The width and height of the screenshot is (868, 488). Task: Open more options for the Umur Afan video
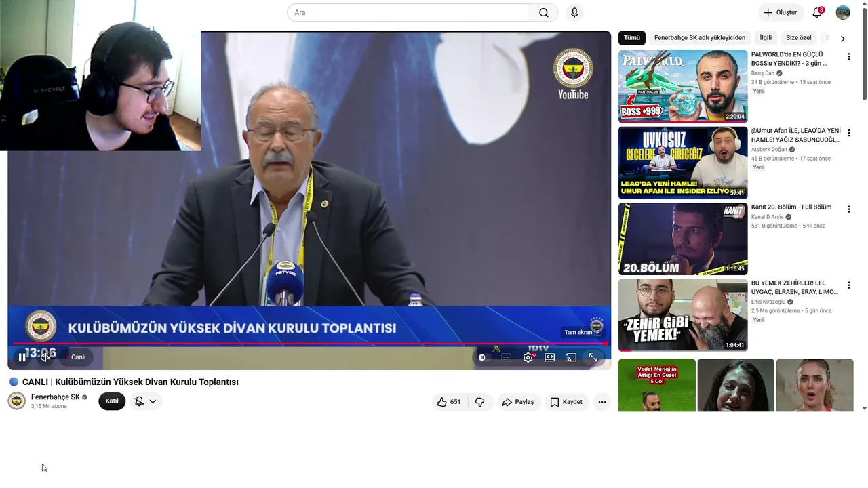pyautogui.click(x=848, y=134)
